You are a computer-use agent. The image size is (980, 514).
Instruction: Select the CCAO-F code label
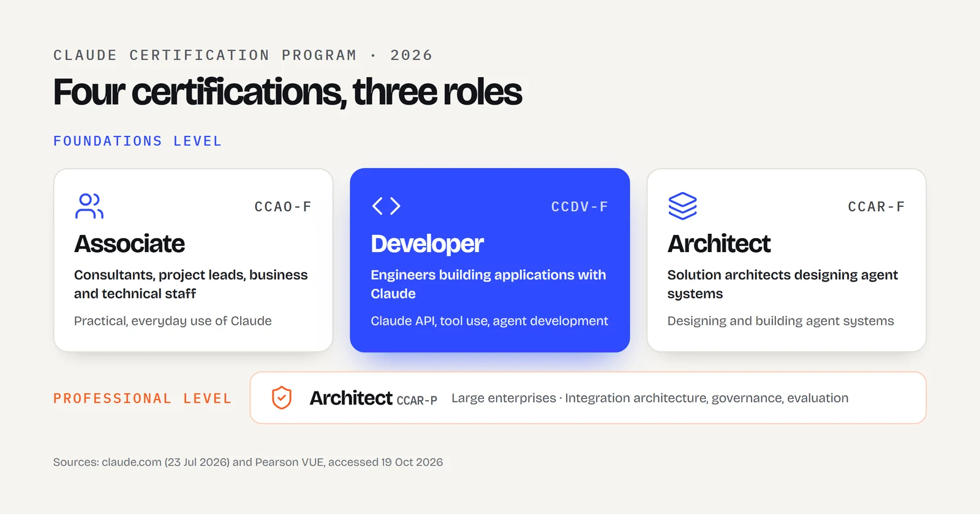click(283, 207)
